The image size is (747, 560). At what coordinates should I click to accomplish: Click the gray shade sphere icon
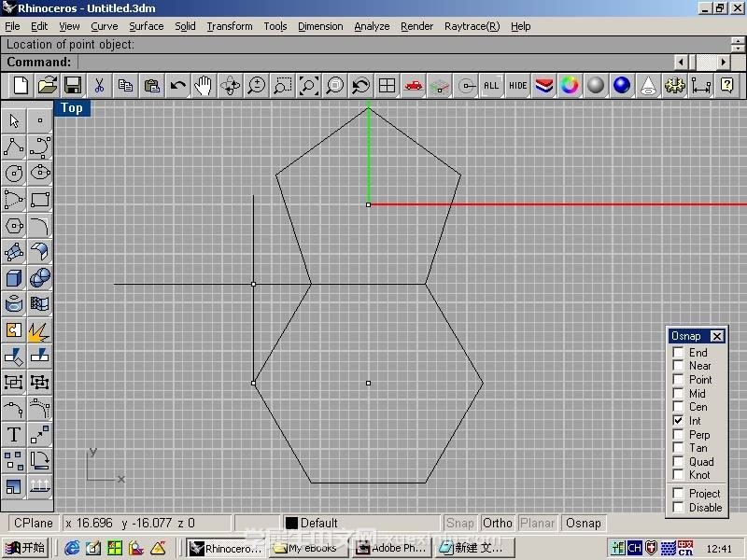[x=596, y=86]
